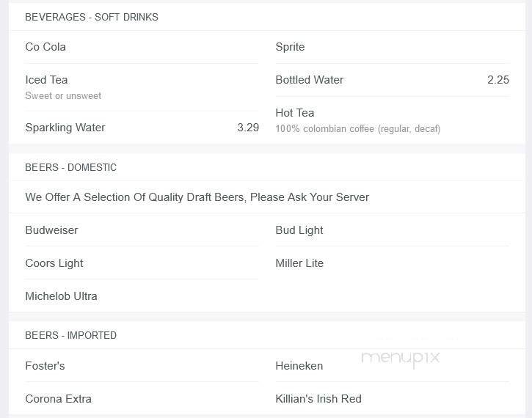Choose Coors Light in the beer list
The width and height of the screenshot is (532, 418).
click(x=54, y=263)
